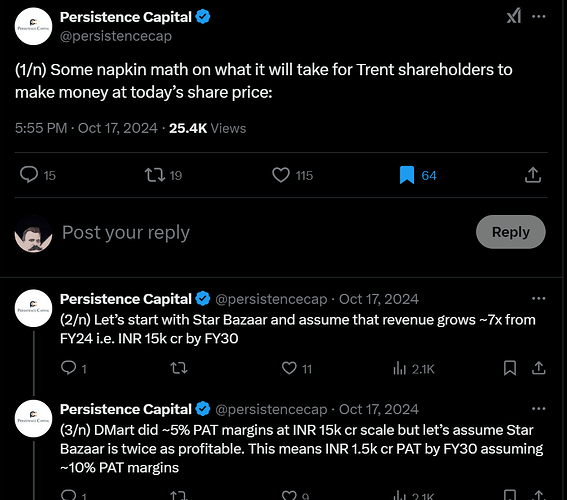Share the main tweet via share icon
This screenshot has height=500, width=567.
(533, 175)
